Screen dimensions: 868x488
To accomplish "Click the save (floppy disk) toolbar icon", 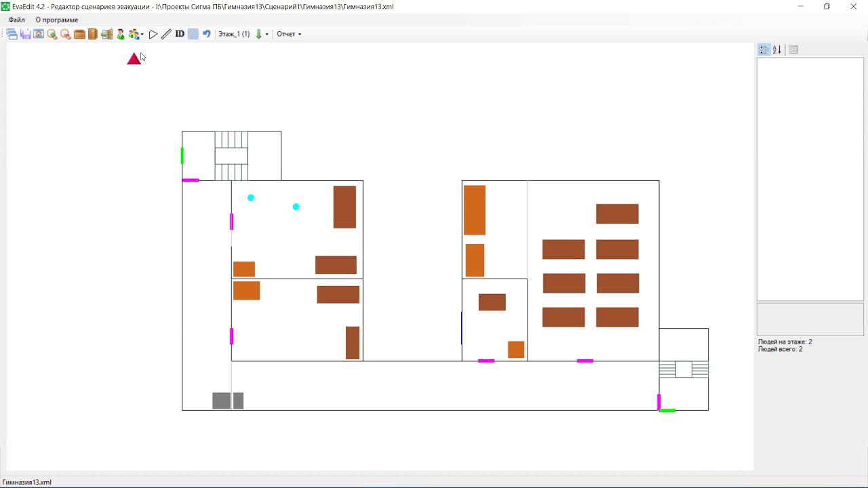I will [26, 34].
